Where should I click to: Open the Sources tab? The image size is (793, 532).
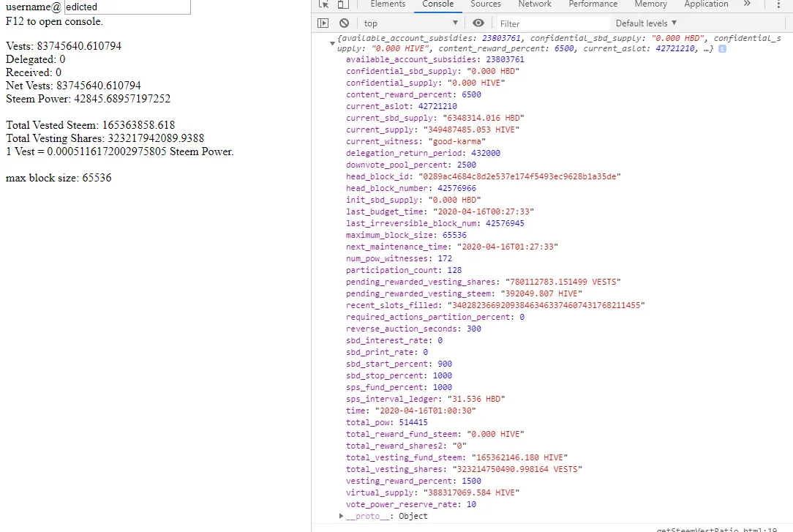(x=486, y=4)
